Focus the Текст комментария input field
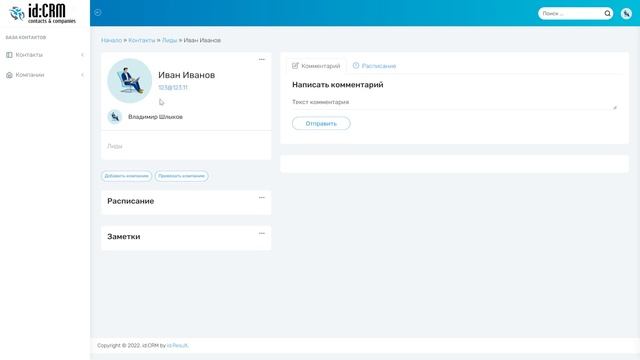 [454, 102]
